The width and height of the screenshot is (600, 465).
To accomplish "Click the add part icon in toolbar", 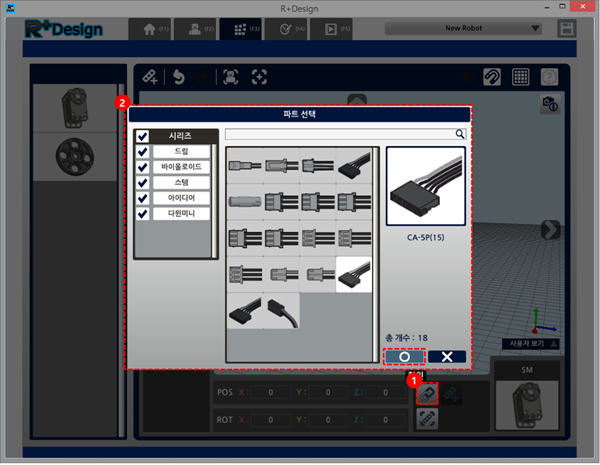I will pos(149,77).
